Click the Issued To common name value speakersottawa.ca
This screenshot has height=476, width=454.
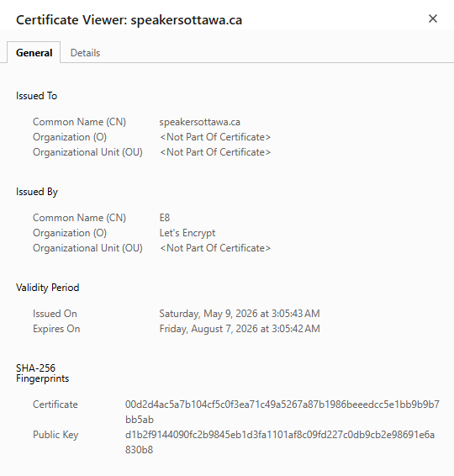(x=200, y=122)
